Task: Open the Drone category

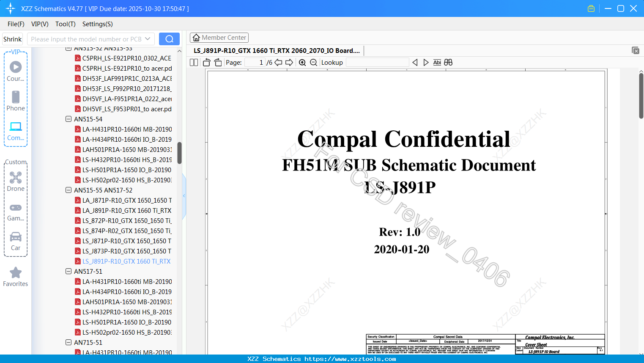Action: tap(16, 181)
